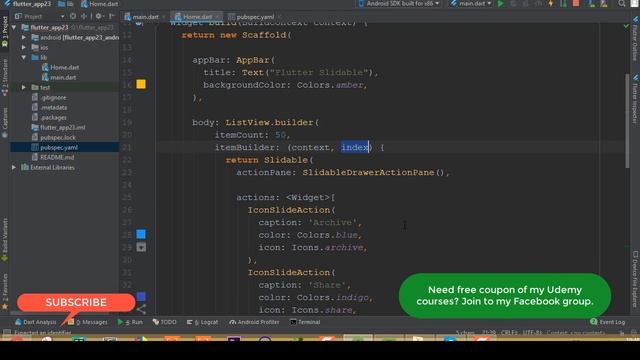Collapse the flutter_app23 project root
This screenshot has height=360, width=640.
tap(14, 27)
